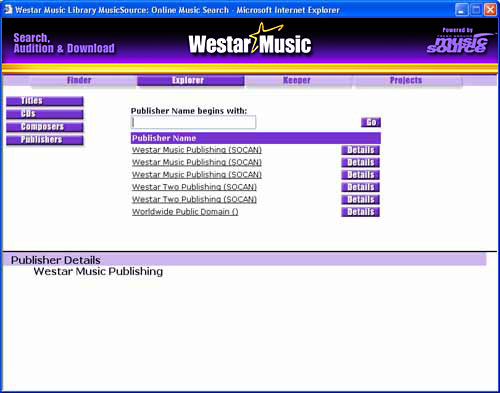Minimize the Internet Explorer window
The image size is (500, 393).
(x=461, y=10)
